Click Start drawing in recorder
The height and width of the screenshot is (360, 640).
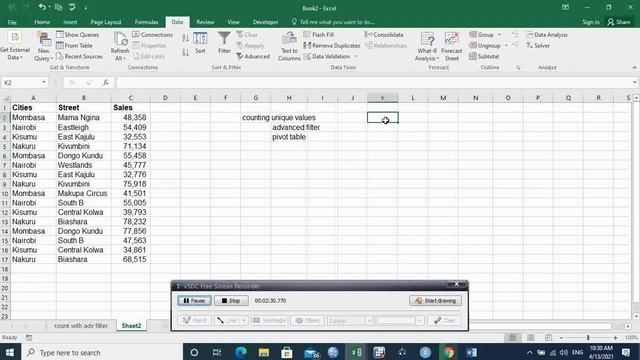click(435, 301)
